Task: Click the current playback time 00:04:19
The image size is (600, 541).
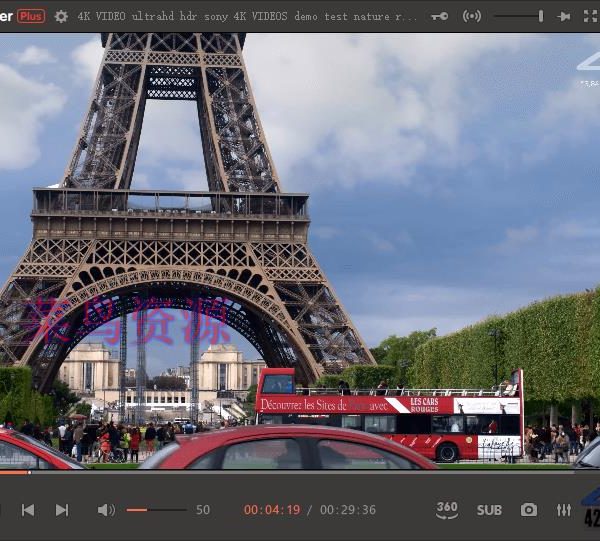Action: [272, 510]
